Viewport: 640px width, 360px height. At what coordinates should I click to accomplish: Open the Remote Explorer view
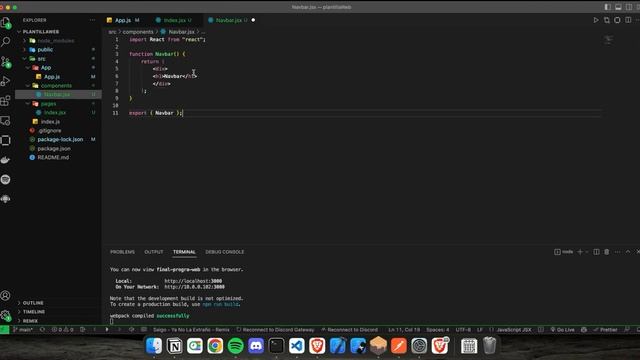(x=6, y=120)
